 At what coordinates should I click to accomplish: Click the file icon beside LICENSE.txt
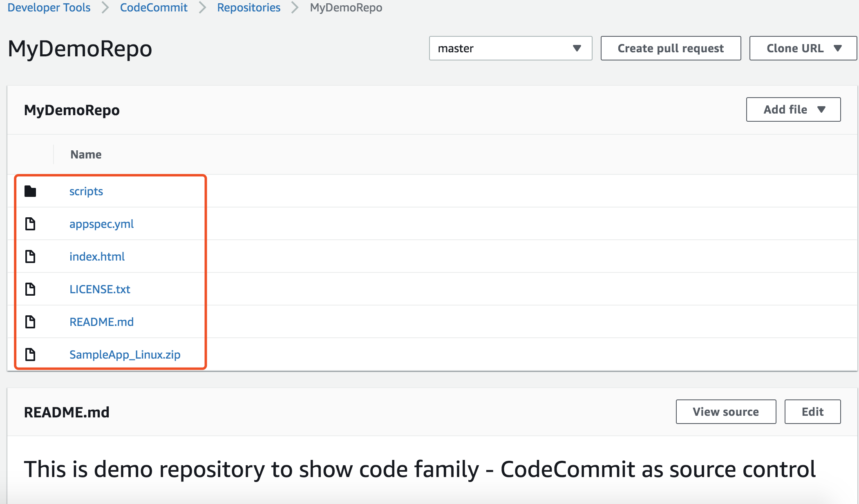30,289
